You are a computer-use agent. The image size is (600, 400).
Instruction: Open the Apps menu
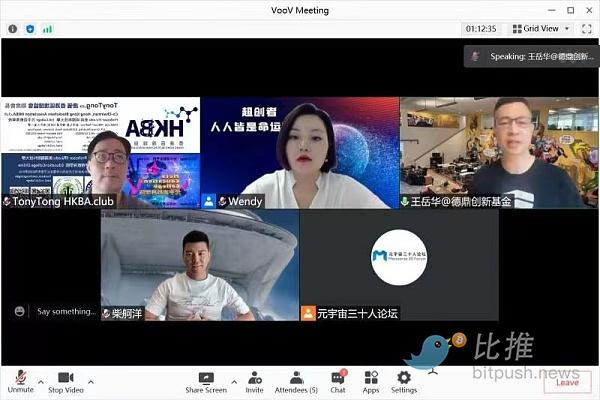pos(371,382)
